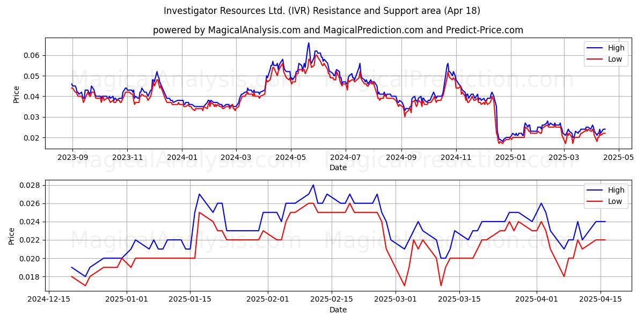Image resolution: width=644 pixels, height=322 pixels.
Task: Click the '0.03' y-axis label on the top chart
Action: point(33,117)
